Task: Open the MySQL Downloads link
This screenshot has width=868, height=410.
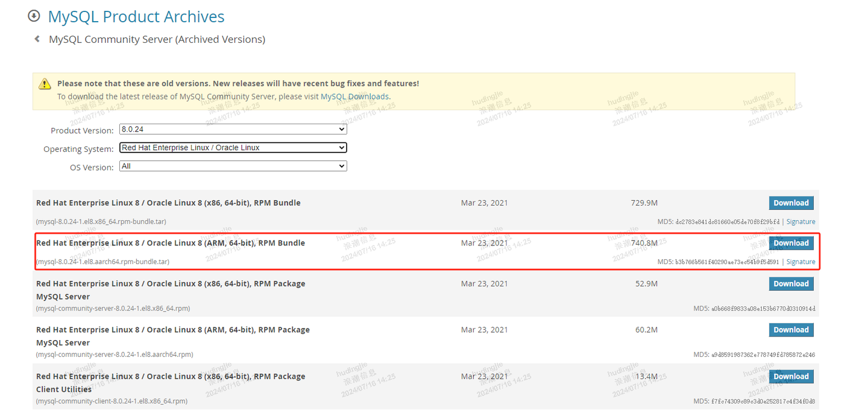Action: coord(354,96)
